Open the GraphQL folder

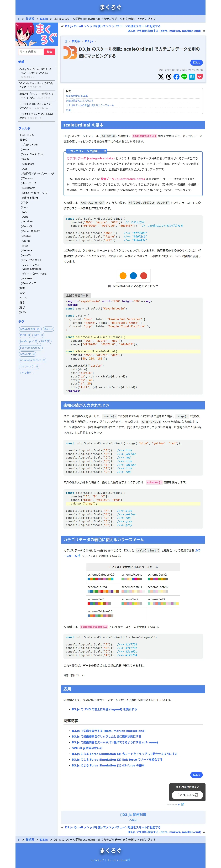point(27,226)
